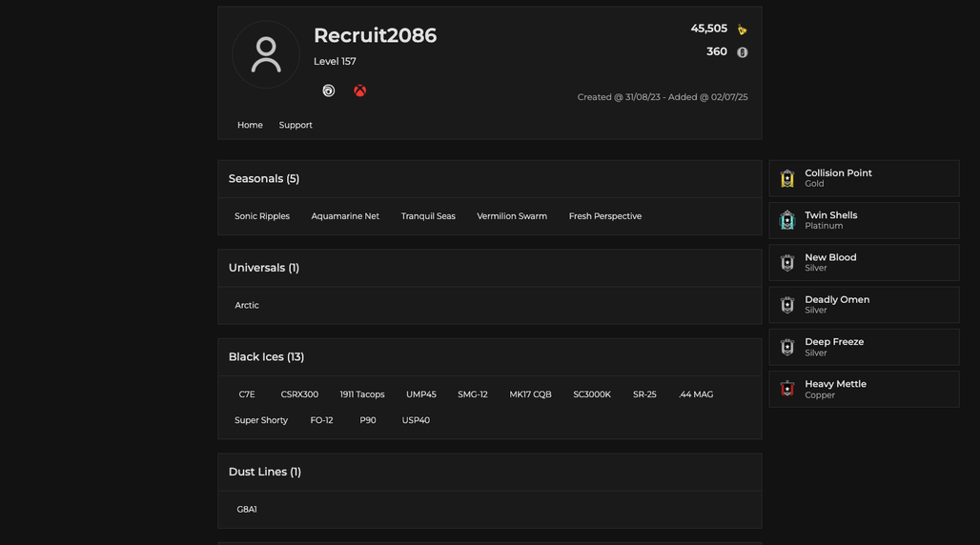Click the 360 credits value
The width and height of the screenshot is (980, 545).
coord(717,51)
